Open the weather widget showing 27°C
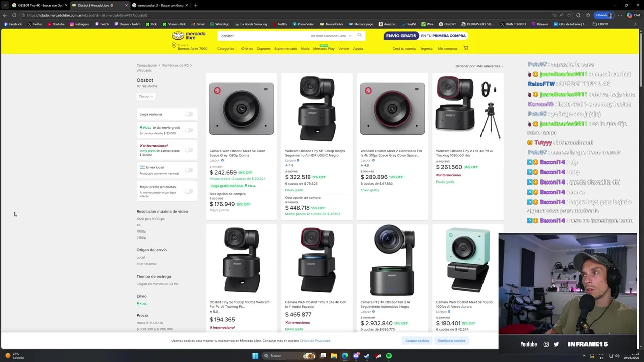Image resolution: width=644 pixels, height=362 pixels. click(x=14, y=356)
